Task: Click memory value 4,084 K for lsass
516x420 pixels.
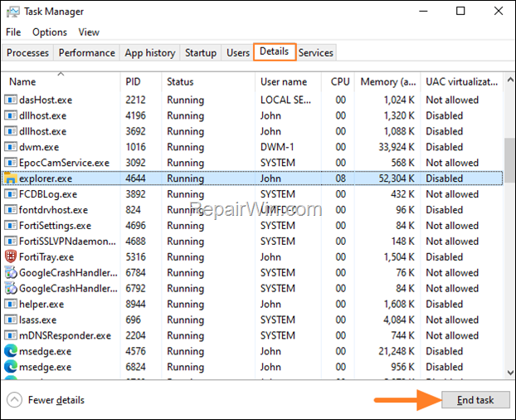Action: 399,320
